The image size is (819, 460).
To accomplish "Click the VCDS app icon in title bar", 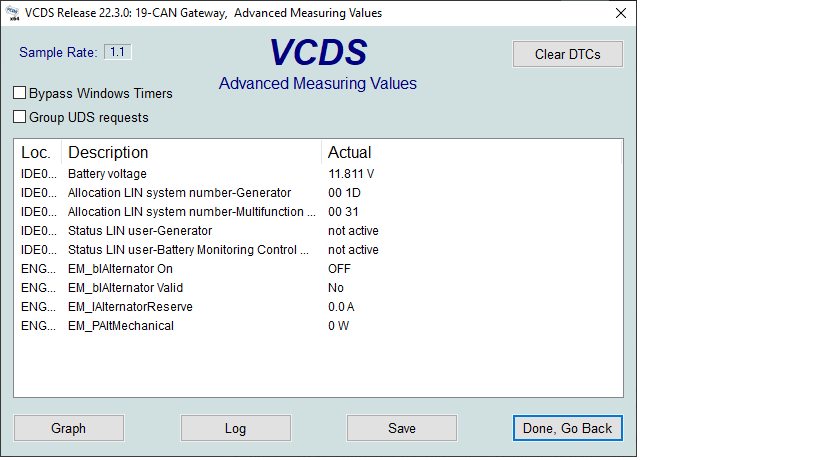I will click(x=13, y=13).
